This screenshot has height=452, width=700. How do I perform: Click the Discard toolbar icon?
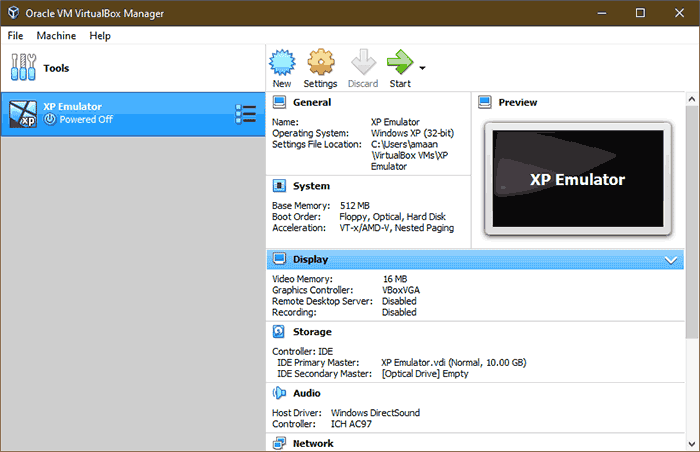pyautogui.click(x=363, y=63)
